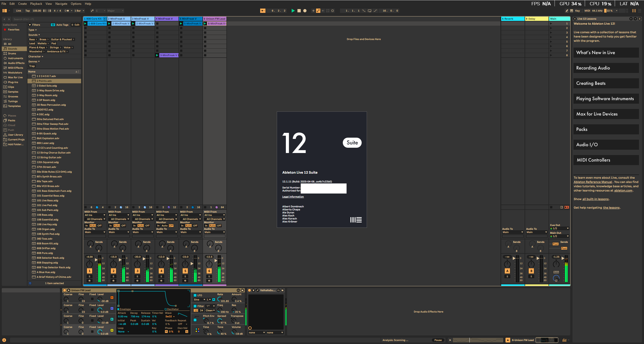
Task: Open the Major scale dropdown
Action: [x=115, y=11]
